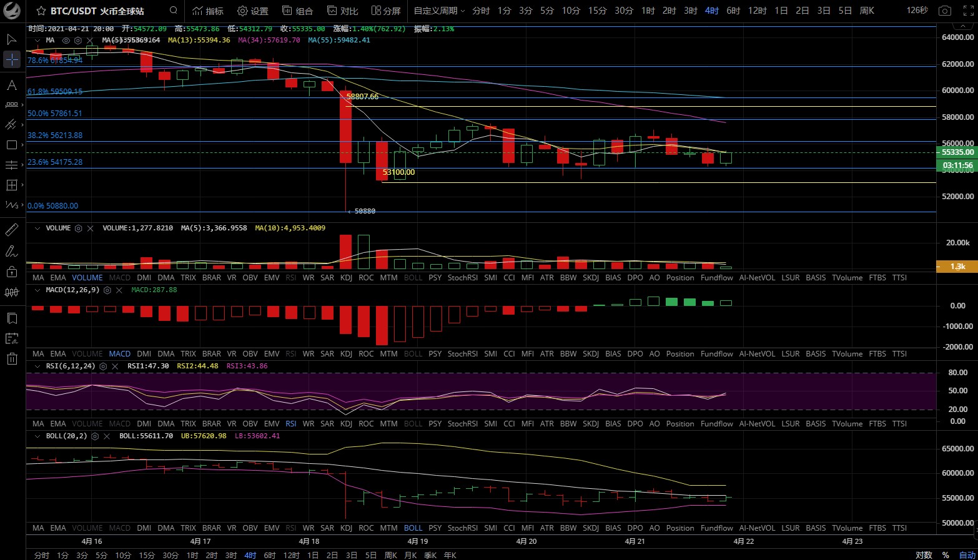Open the 自定义周期 custom period dropdown
Screen dimensions: 978x560
click(439, 11)
